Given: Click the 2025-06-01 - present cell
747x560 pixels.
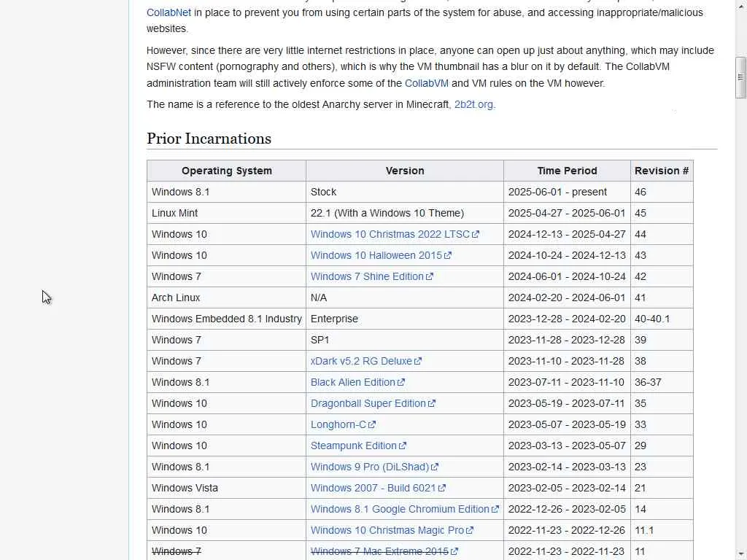Looking at the screenshot, I should pyautogui.click(x=567, y=192).
